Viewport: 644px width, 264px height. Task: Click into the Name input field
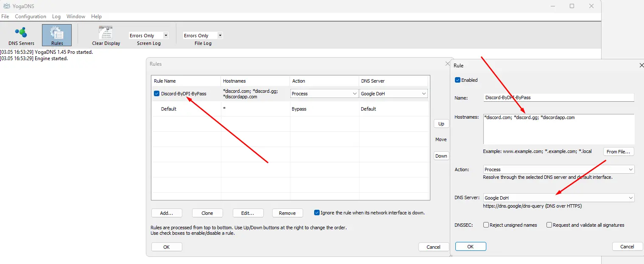tap(559, 97)
